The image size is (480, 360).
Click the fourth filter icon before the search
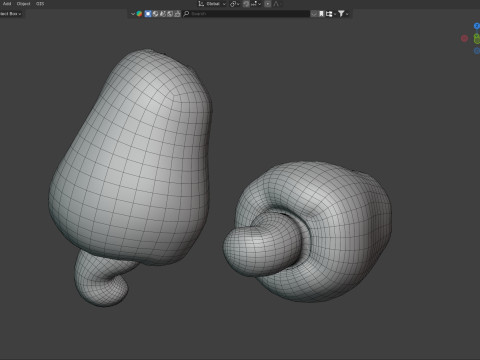[x=170, y=14]
